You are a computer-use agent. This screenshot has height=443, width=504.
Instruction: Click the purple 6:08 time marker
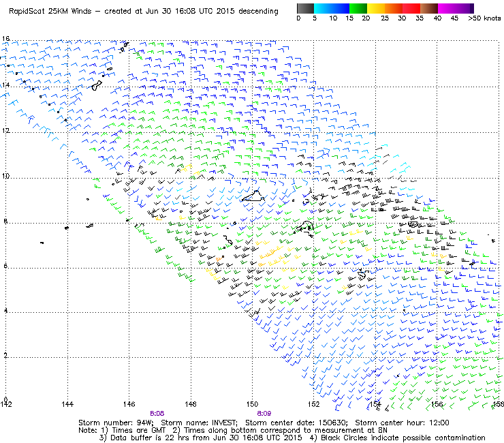pos(157,414)
